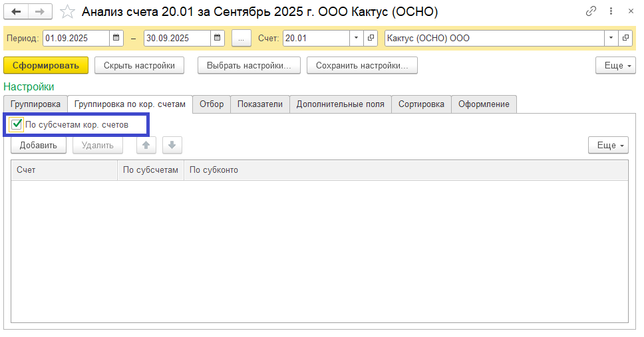The image size is (644, 337).
Task: Click the forward navigation arrow
Action: tap(41, 11)
